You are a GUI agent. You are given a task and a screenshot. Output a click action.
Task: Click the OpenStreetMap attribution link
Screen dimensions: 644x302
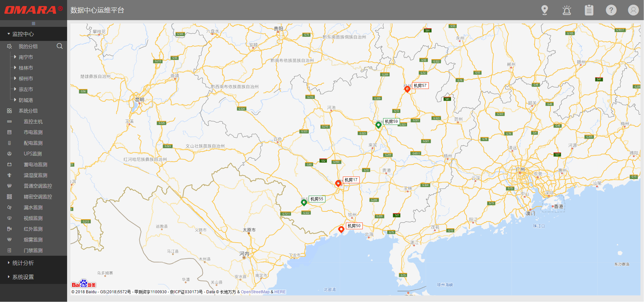pyautogui.click(x=255, y=292)
